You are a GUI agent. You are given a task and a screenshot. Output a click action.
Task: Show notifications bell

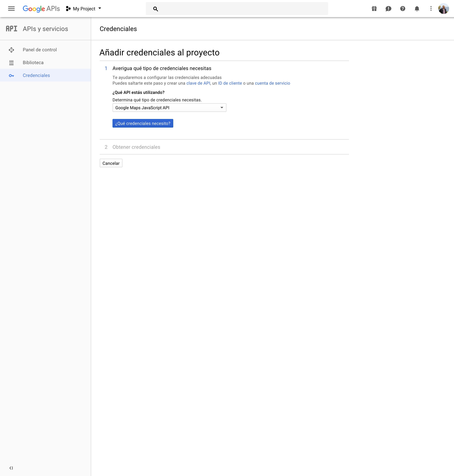(417, 9)
